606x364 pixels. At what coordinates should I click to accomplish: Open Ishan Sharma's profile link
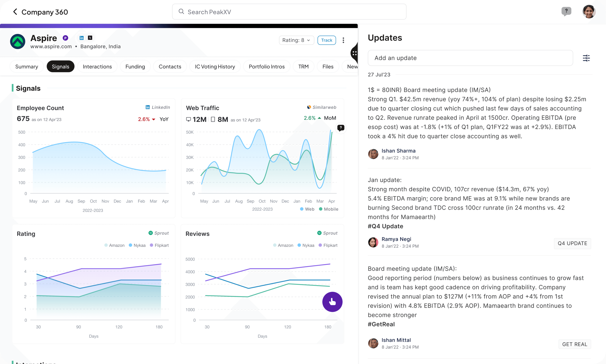(398, 151)
